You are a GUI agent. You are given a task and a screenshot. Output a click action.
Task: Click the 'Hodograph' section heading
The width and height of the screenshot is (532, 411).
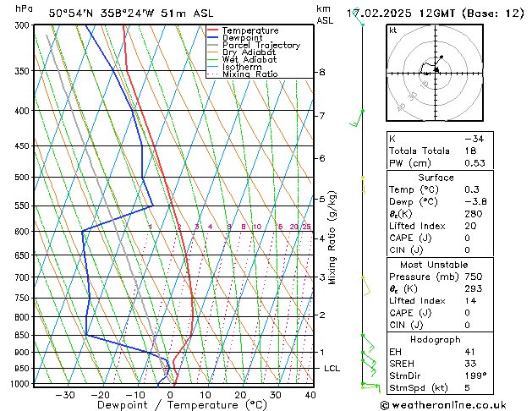click(436, 340)
